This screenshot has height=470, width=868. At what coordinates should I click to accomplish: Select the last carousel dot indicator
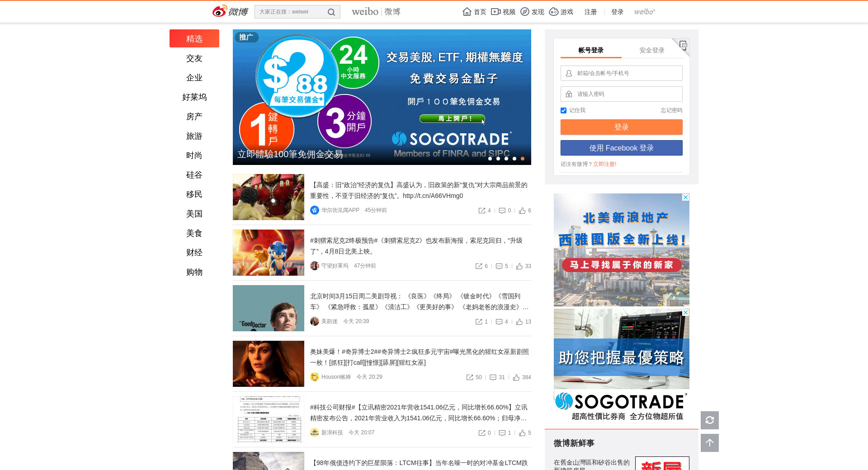coord(523,159)
